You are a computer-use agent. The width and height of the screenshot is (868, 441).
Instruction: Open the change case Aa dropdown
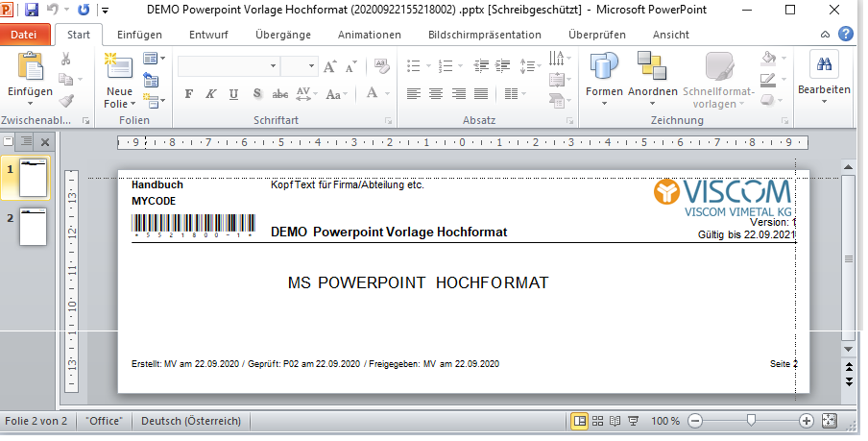337,94
